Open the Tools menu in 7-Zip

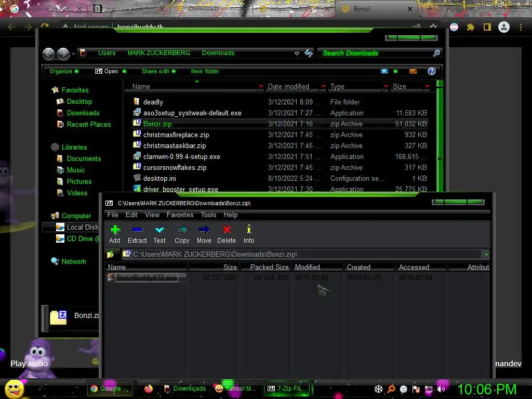(x=208, y=215)
